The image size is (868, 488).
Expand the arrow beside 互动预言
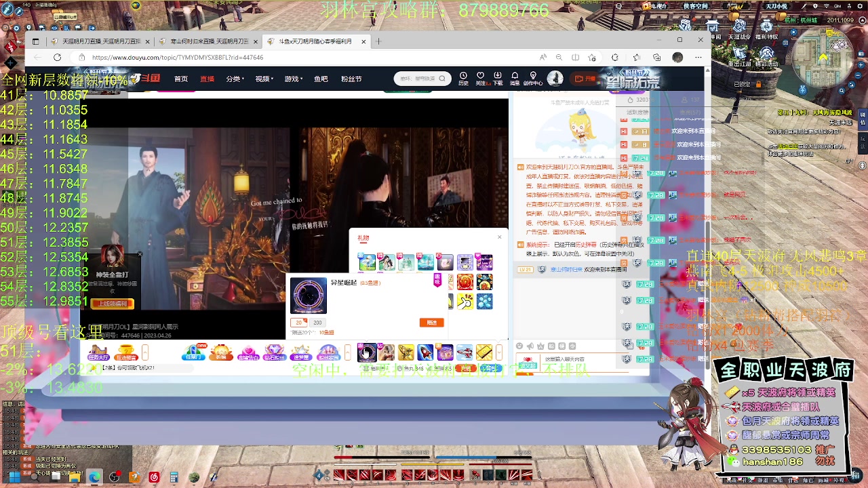pyautogui.click(x=145, y=352)
